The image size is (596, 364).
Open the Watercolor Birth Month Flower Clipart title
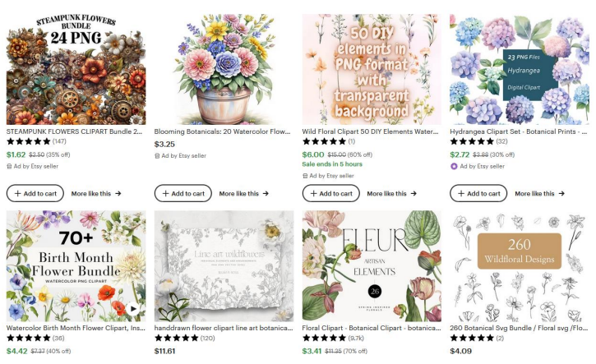tap(76, 328)
